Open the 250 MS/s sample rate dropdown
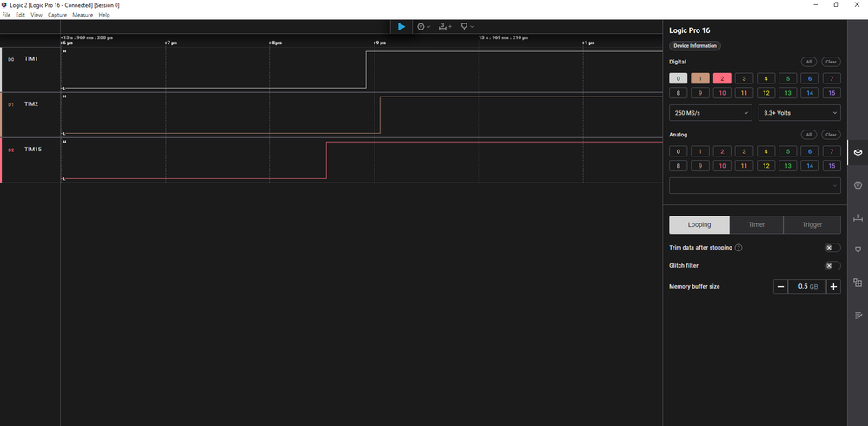 click(x=710, y=113)
